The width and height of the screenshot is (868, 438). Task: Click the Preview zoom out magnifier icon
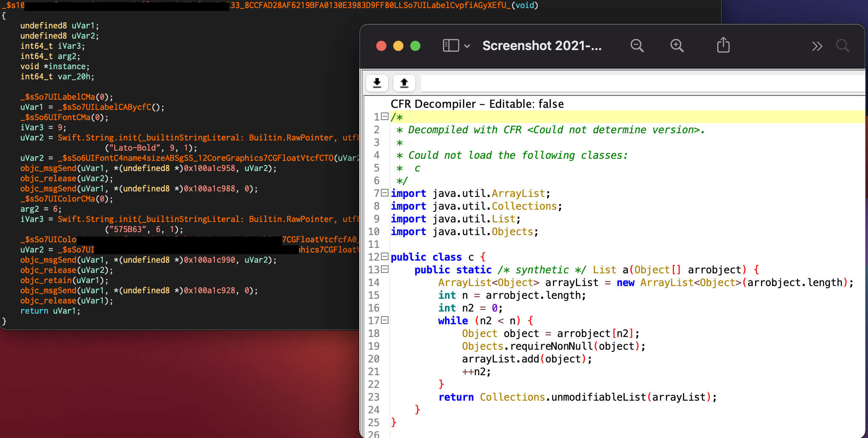pos(637,45)
